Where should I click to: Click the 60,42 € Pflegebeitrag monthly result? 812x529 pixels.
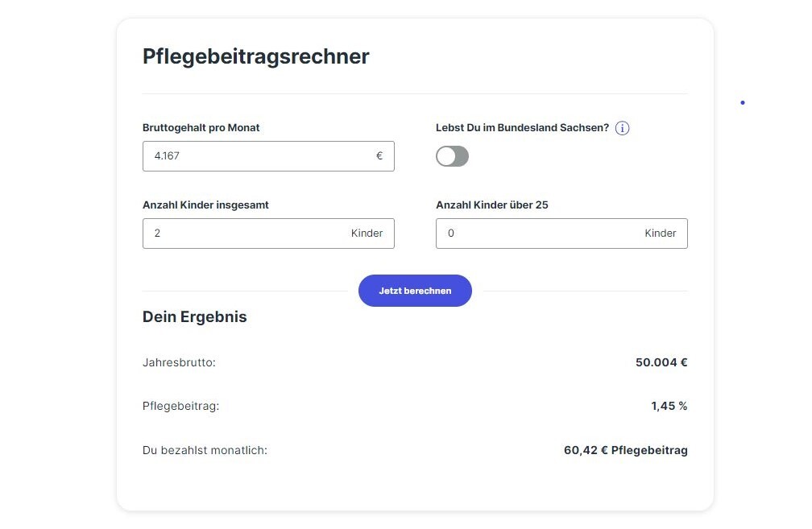click(626, 450)
